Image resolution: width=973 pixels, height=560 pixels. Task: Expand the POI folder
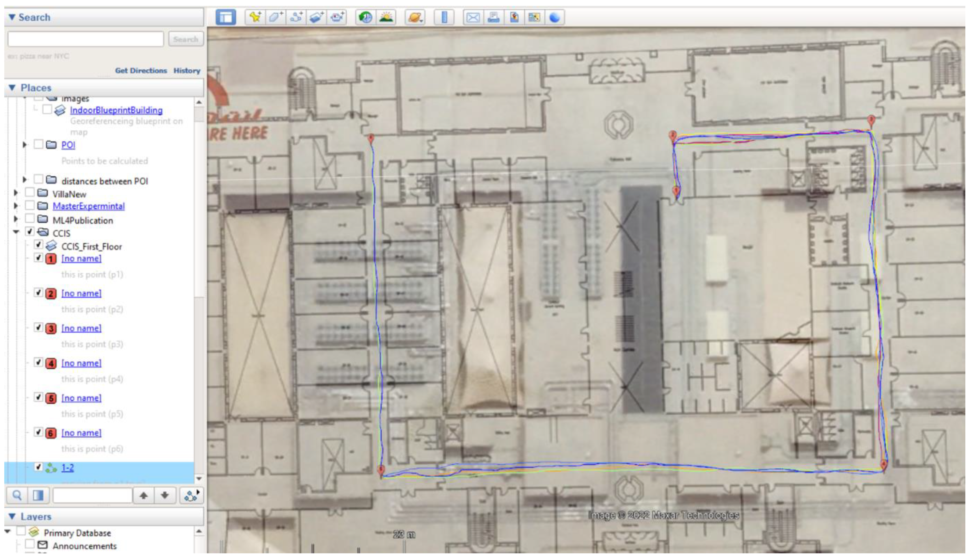coord(25,145)
